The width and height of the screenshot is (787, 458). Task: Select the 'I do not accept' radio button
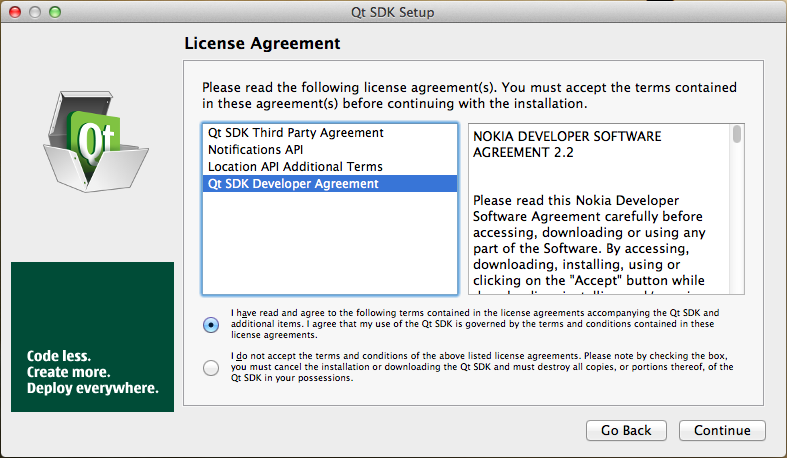(210, 368)
